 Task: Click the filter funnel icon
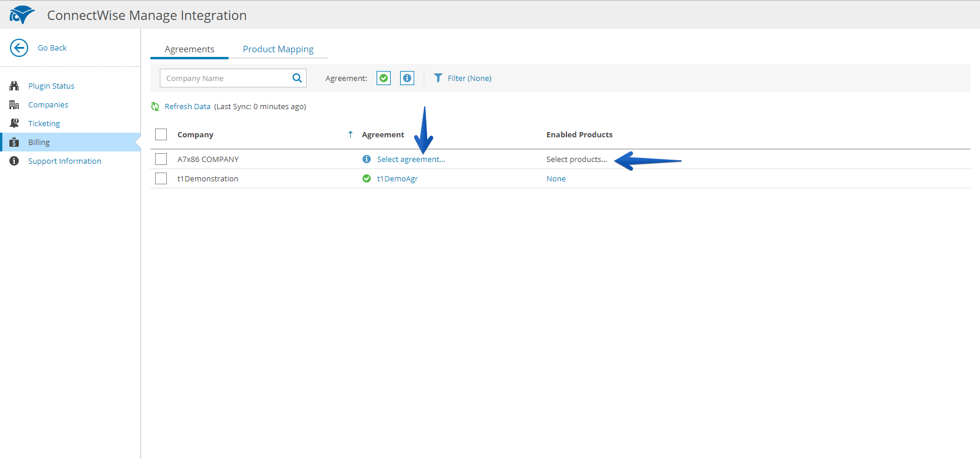[x=438, y=78]
